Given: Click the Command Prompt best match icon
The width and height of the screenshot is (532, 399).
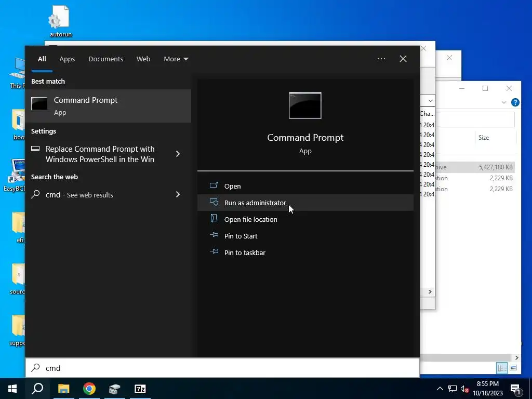Looking at the screenshot, I should (39, 103).
